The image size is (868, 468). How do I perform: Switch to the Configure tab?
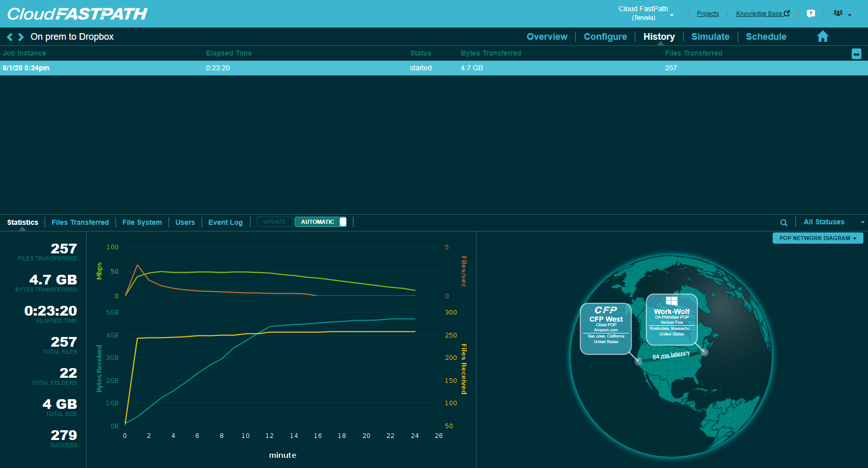(x=605, y=37)
